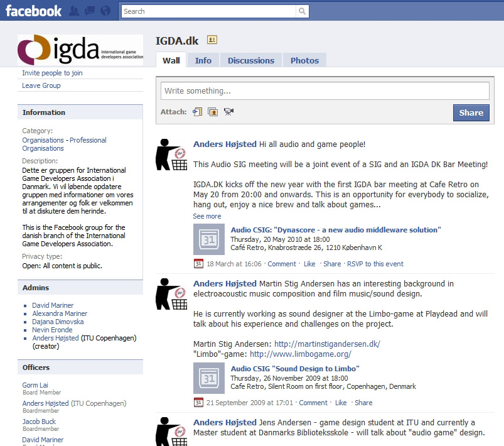Open martinstigandersen.dk link

[x=327, y=344]
